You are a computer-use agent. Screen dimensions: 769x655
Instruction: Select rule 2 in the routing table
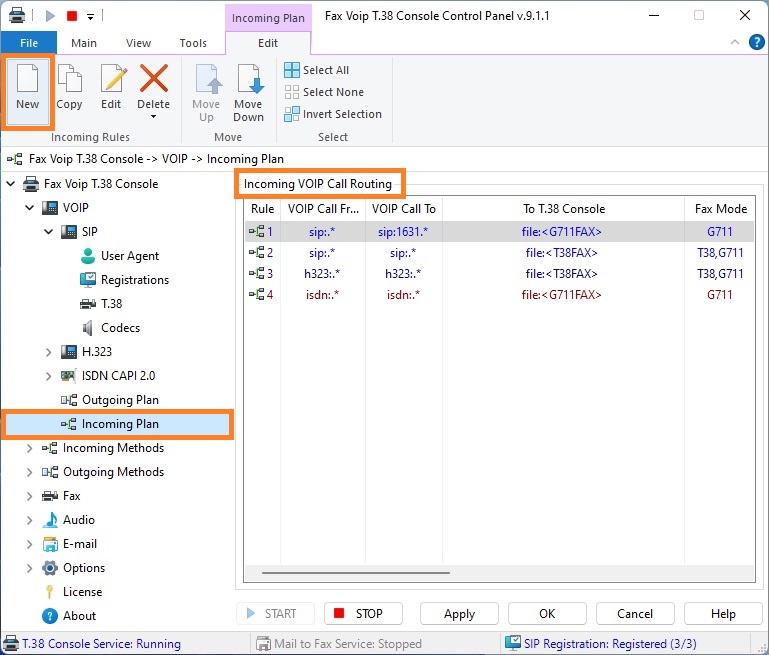tap(499, 253)
